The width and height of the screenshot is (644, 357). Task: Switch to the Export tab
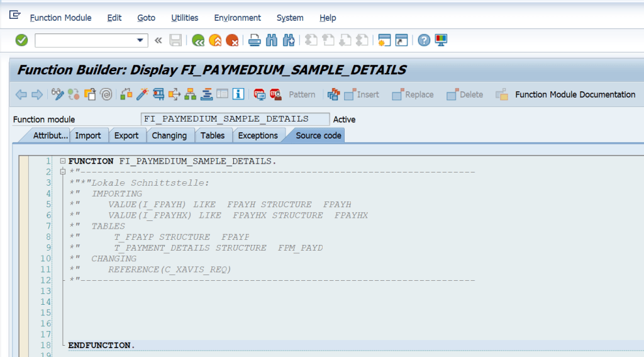[126, 135]
